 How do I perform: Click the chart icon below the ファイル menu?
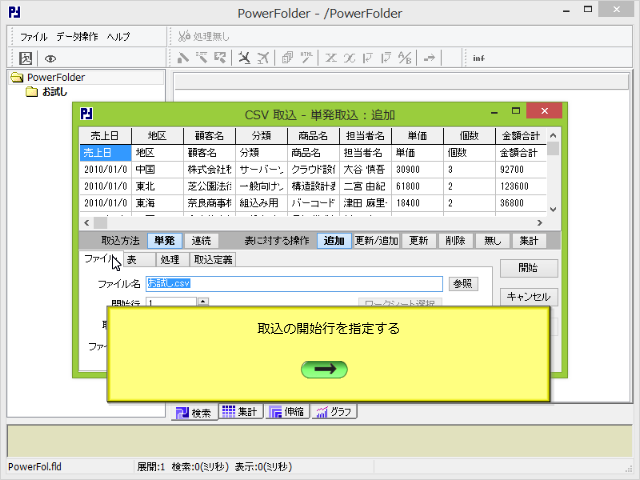click(25, 58)
